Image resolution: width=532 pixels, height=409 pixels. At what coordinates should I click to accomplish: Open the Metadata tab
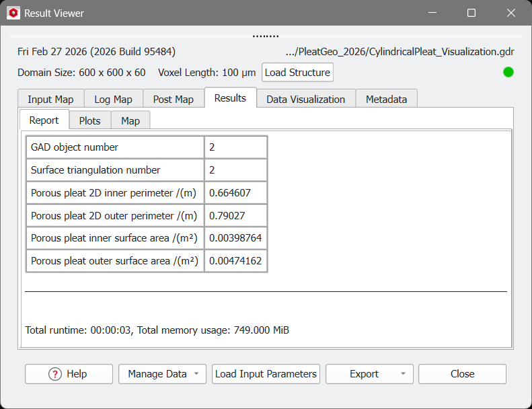pos(386,99)
